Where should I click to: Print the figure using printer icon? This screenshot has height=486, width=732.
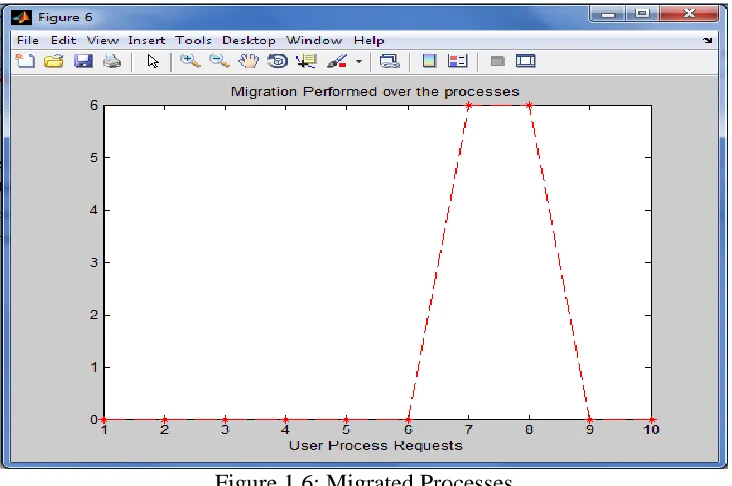(112, 61)
